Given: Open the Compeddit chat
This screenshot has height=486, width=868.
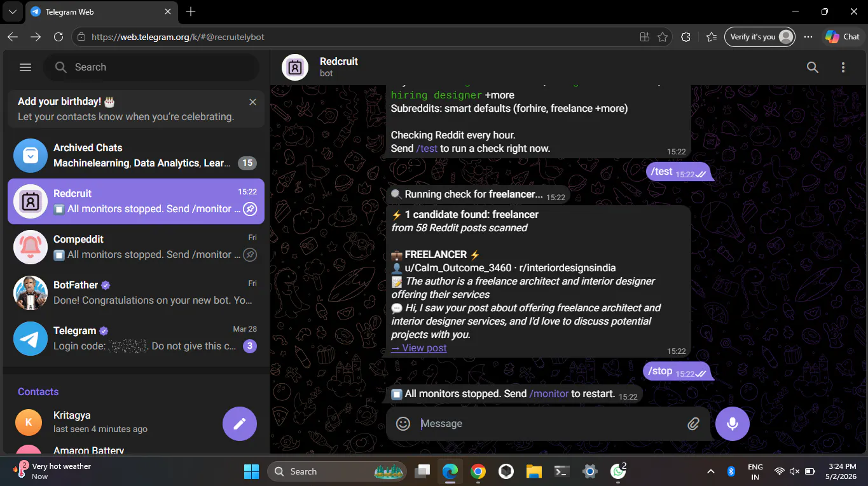Looking at the screenshot, I should [136, 247].
